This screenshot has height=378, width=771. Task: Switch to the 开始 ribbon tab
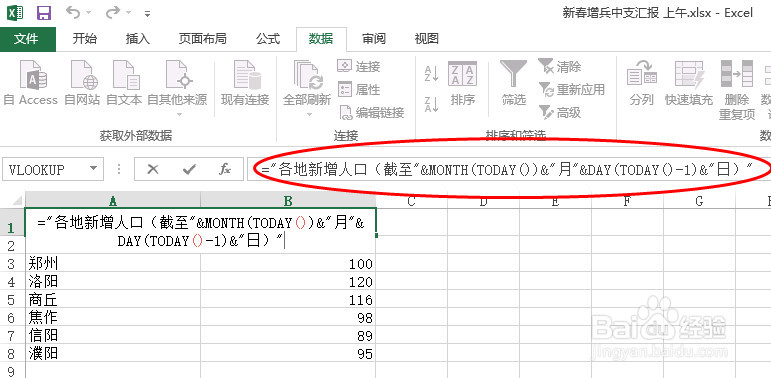coord(85,39)
